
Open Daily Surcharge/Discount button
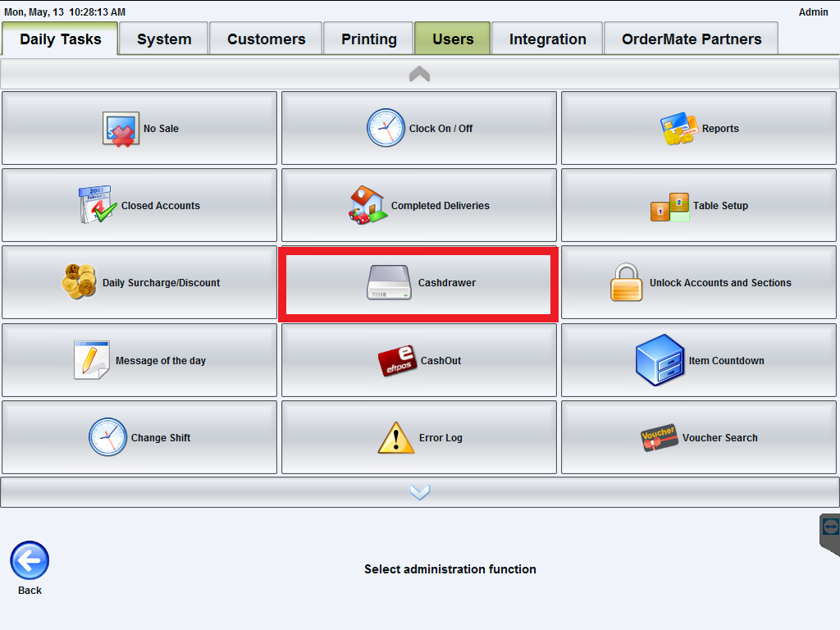(x=139, y=282)
